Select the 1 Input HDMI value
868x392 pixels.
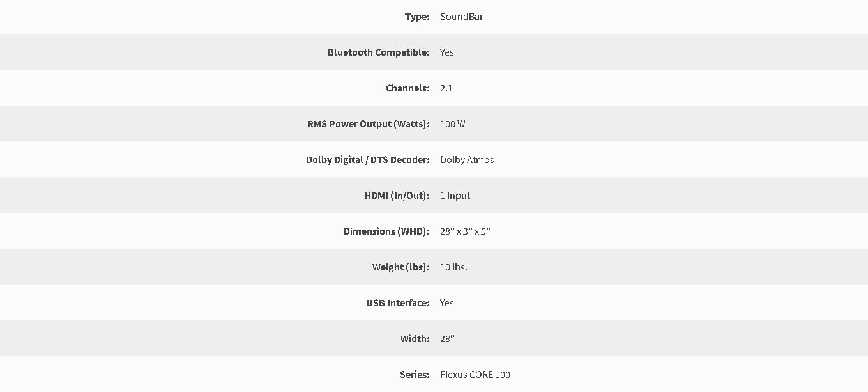click(455, 196)
